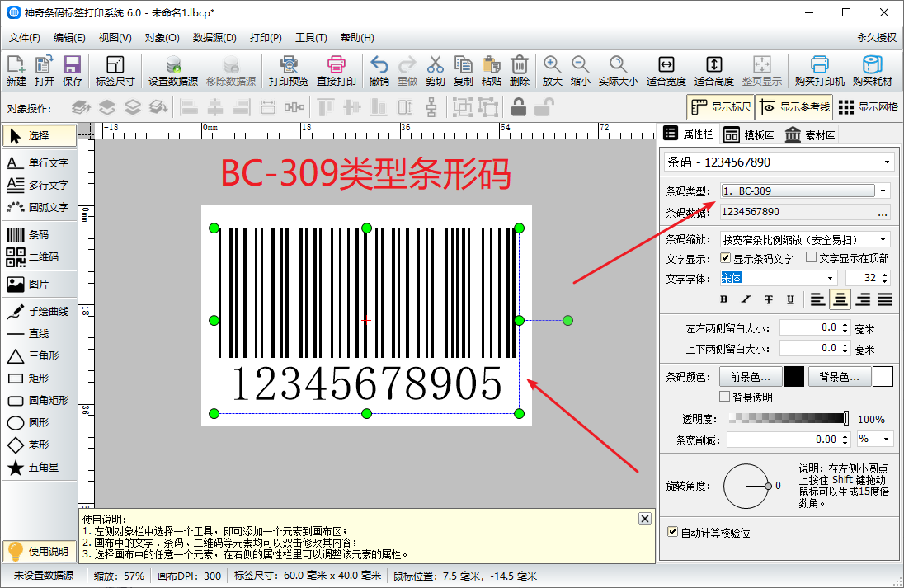Fit canvas with 适合宽度 icon

[666, 71]
